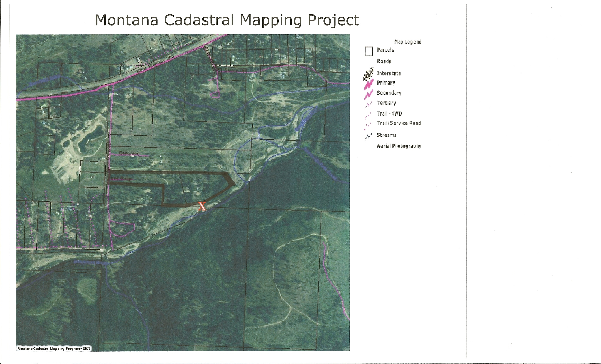Click the State Highway 200 map label
Screen dimensions: 601x364
coord(155,65)
